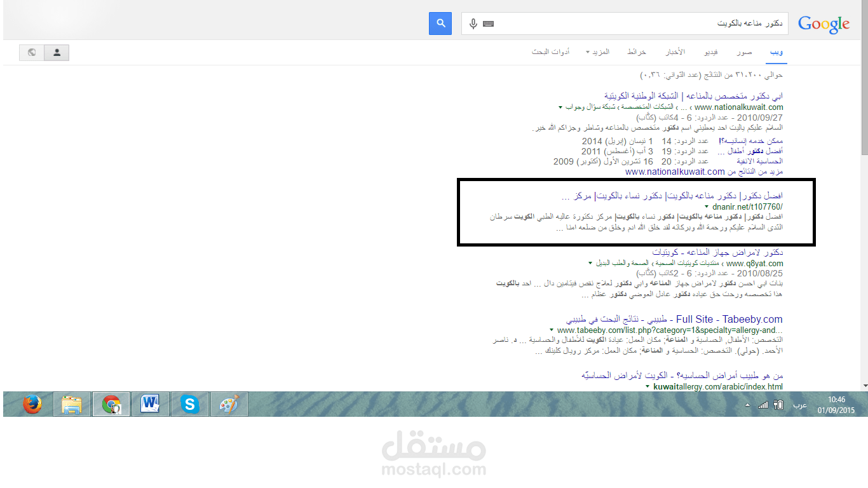Screen dimensions: 868x488
Task: Click the Chrome taskbar icon
Action: tap(111, 404)
